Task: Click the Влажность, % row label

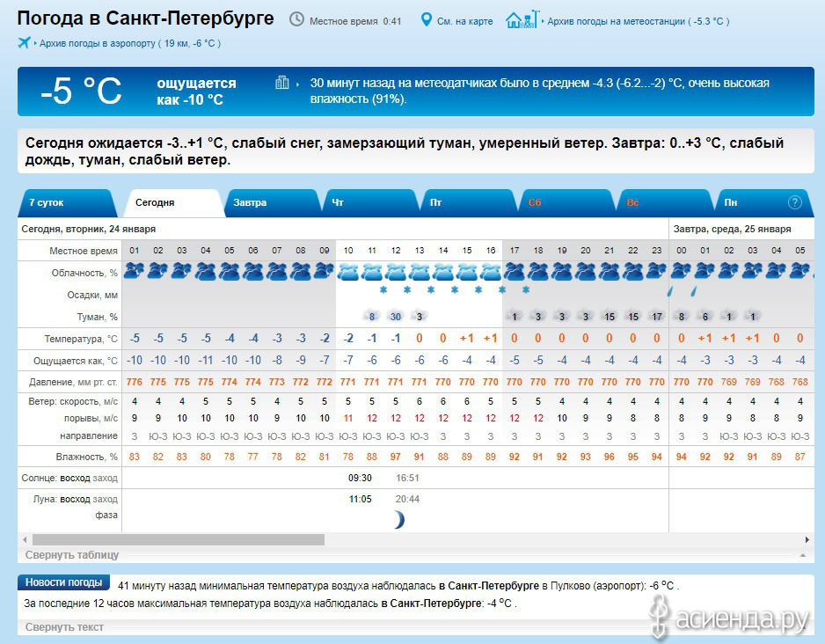Action: [x=87, y=457]
